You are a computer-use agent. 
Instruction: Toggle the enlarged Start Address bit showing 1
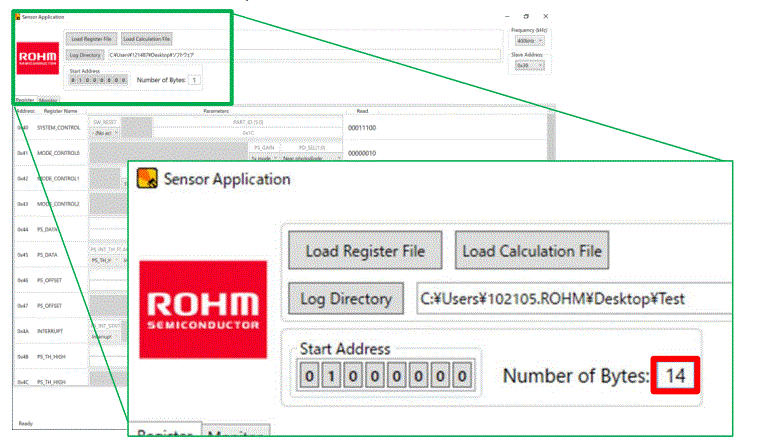tap(332, 376)
